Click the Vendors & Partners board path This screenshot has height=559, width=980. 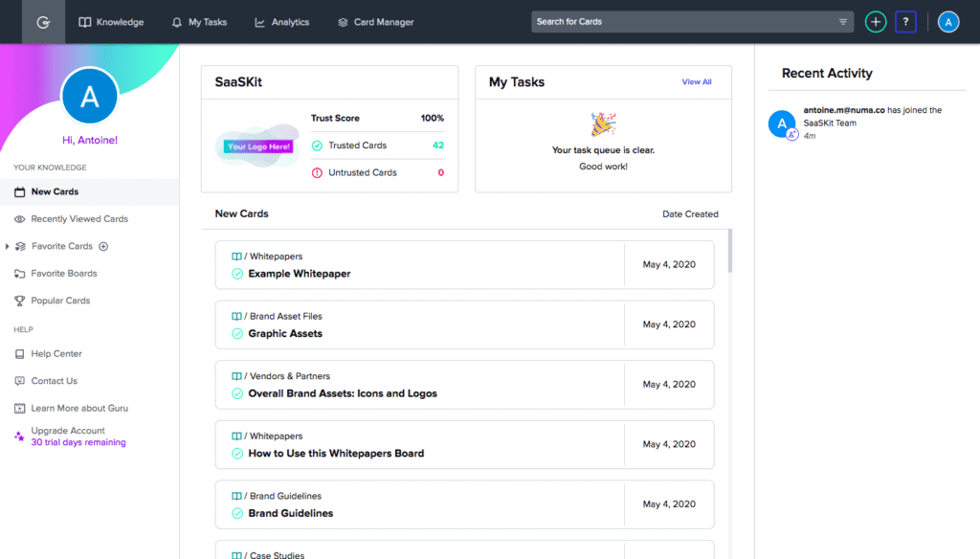pos(289,376)
